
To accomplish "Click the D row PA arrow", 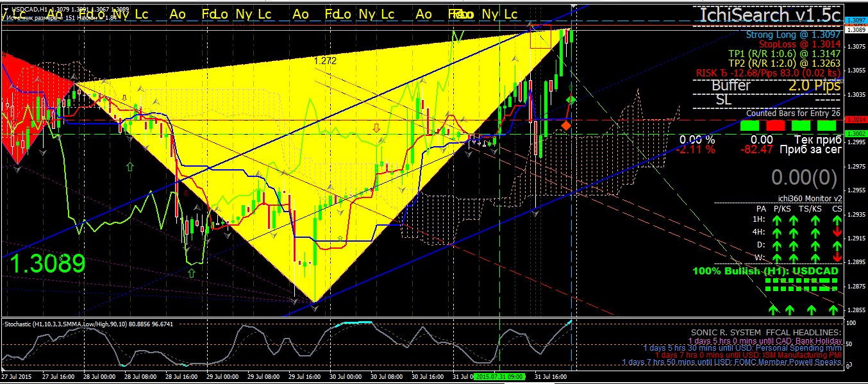I will click(776, 245).
